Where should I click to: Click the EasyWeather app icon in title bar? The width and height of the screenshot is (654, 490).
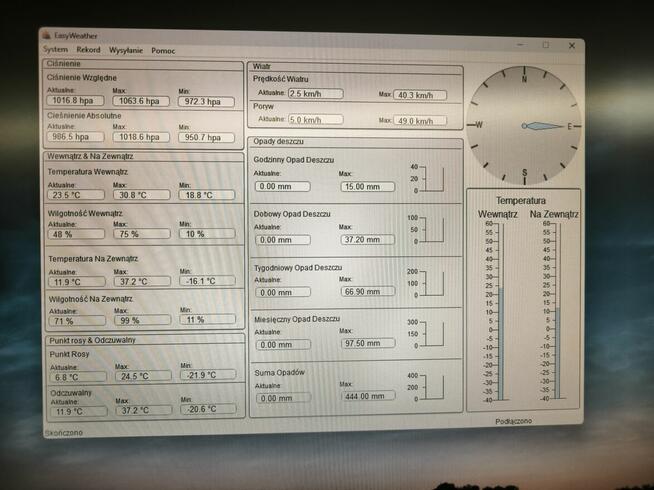point(48,37)
